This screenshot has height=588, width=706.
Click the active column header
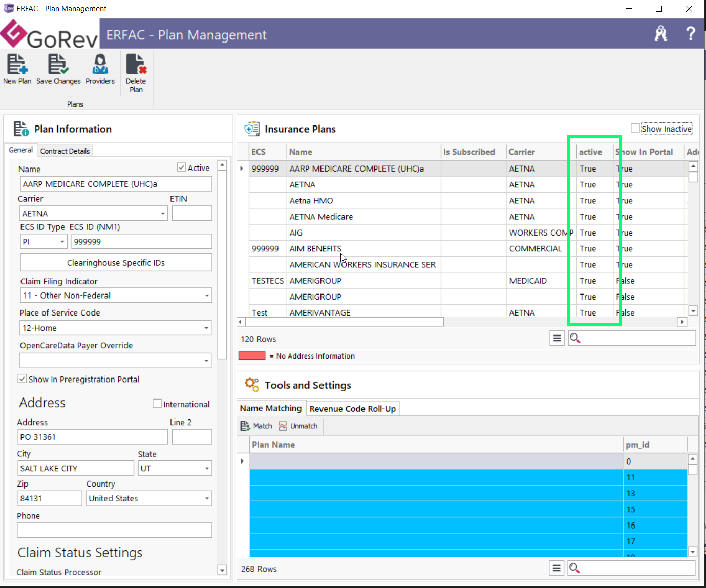(x=594, y=152)
